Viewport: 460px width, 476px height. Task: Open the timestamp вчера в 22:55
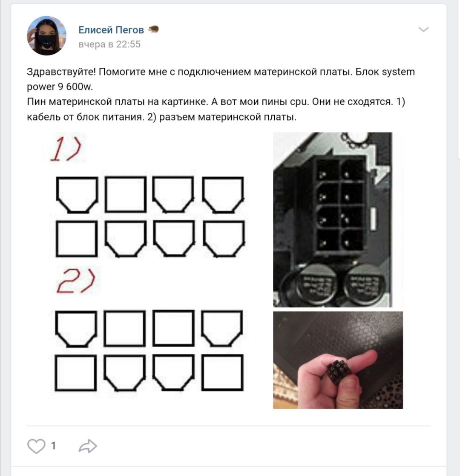(109, 44)
